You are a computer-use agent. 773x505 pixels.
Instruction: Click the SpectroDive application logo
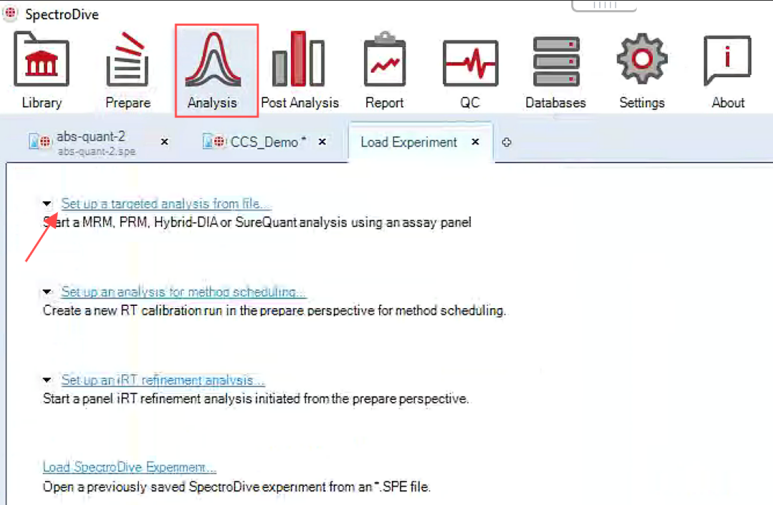click(x=10, y=13)
